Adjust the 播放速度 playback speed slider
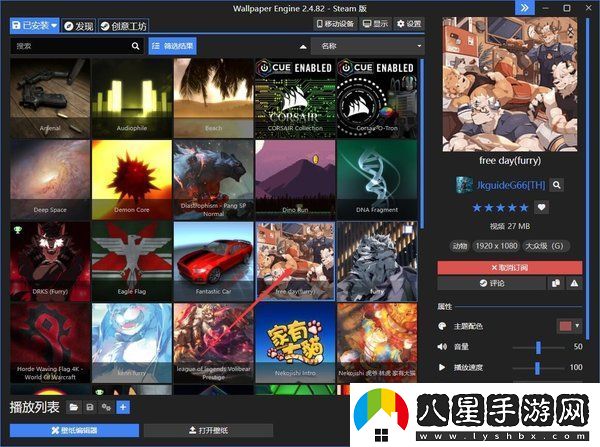This screenshot has height=447, width=600. tap(538, 368)
